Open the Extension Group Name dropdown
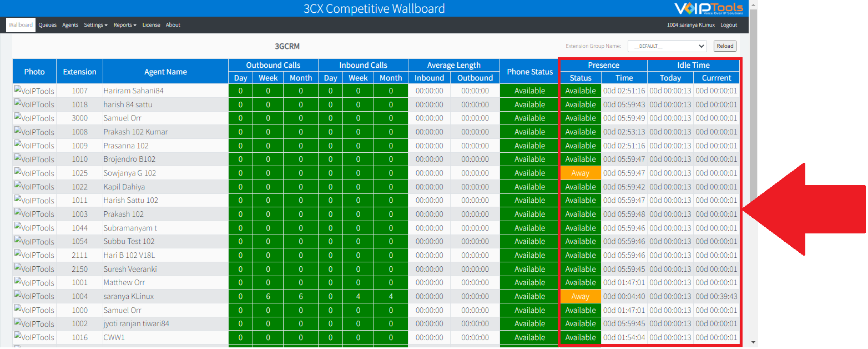Image resolution: width=868 pixels, height=349 pixels. [x=667, y=46]
